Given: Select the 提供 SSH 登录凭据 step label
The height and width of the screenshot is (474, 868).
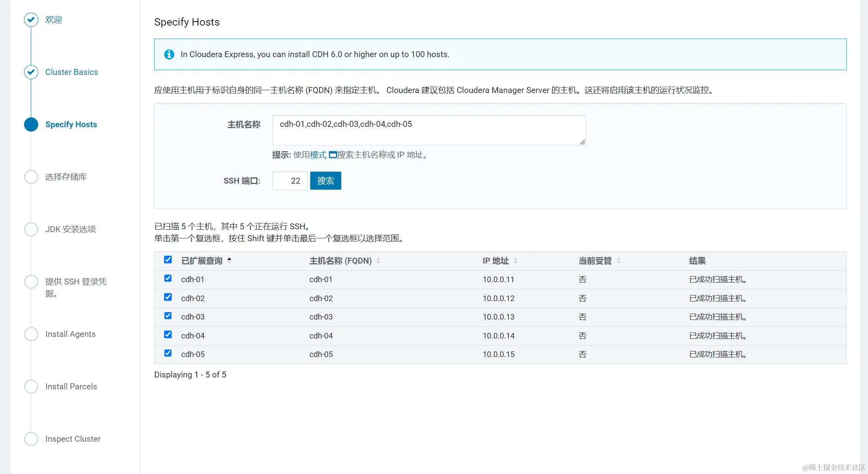Looking at the screenshot, I should pos(76,287).
